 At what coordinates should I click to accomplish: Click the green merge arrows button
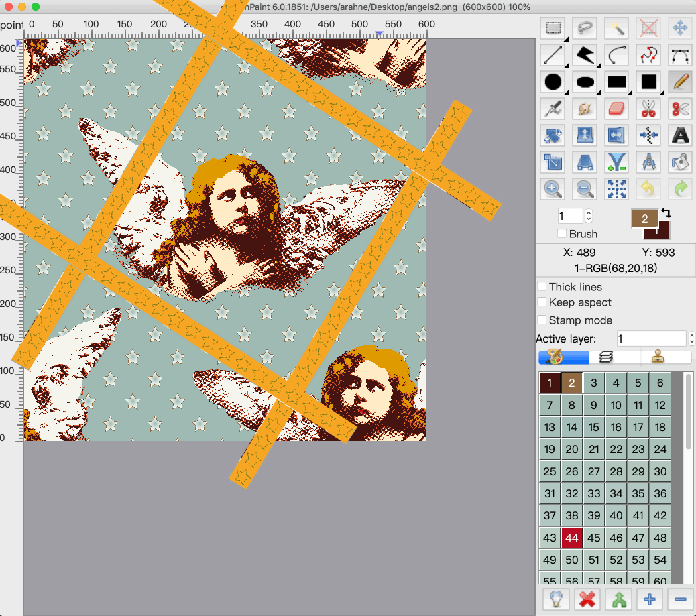(619, 600)
